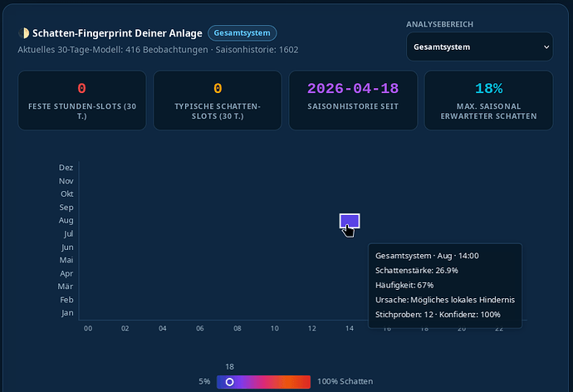The image size is (573, 392).
Task: Click the color scale marker at 18
Action: click(229, 382)
